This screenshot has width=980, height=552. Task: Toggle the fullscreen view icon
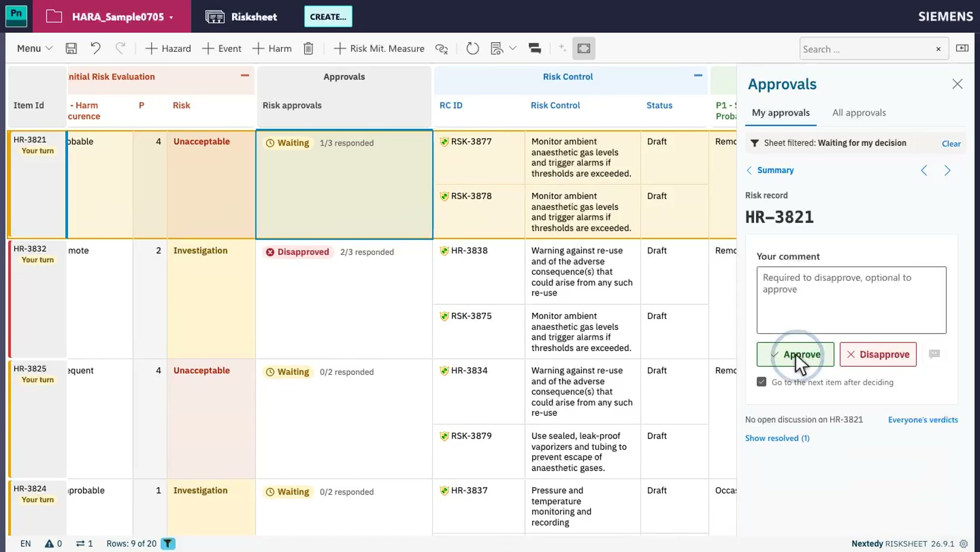pyautogui.click(x=584, y=49)
